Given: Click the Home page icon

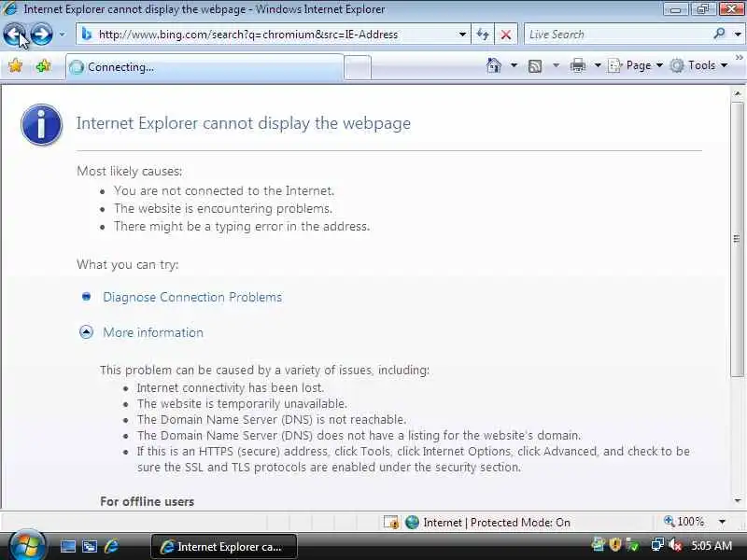Looking at the screenshot, I should pos(494,65).
